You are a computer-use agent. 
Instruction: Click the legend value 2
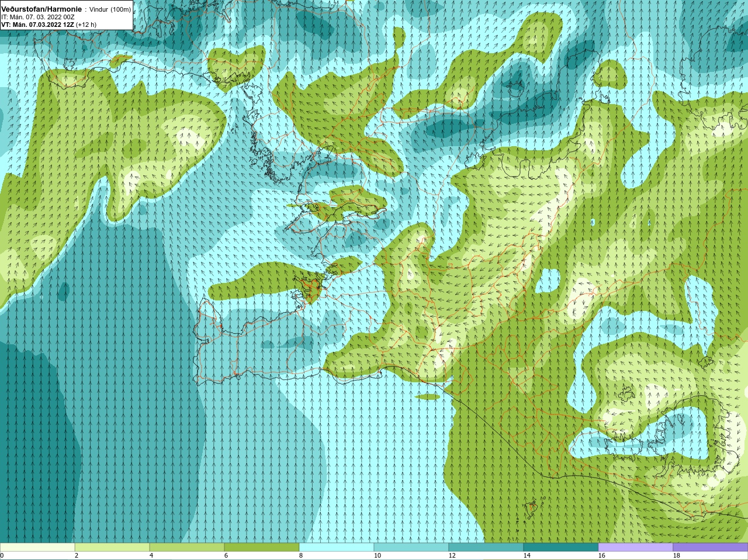(x=77, y=555)
